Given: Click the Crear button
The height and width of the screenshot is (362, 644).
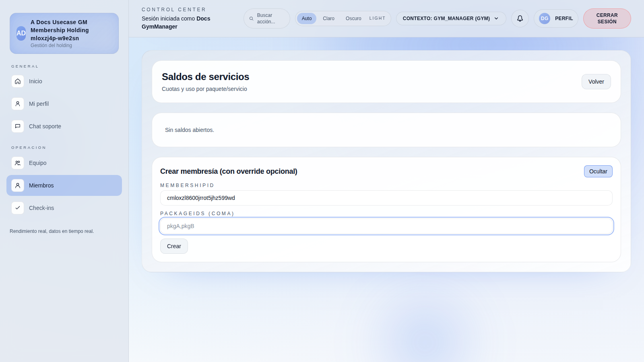Looking at the screenshot, I should [174, 246].
